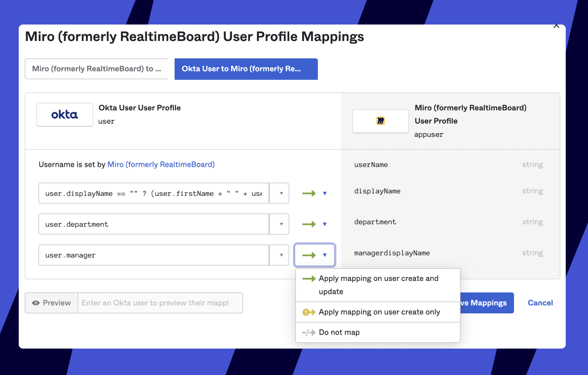The height and width of the screenshot is (375, 588).
Task: Open the displayName mapping-type arrow dropdown
Action: 325,193
